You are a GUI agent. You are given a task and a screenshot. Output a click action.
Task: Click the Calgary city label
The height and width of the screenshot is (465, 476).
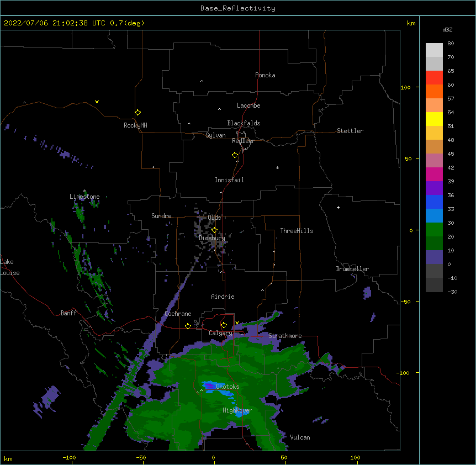[x=220, y=333]
